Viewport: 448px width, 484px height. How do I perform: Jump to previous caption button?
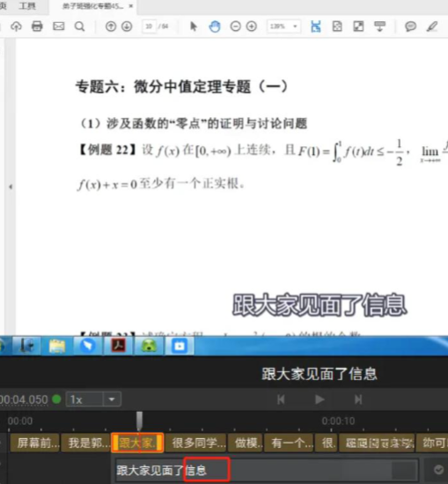[x=281, y=400]
